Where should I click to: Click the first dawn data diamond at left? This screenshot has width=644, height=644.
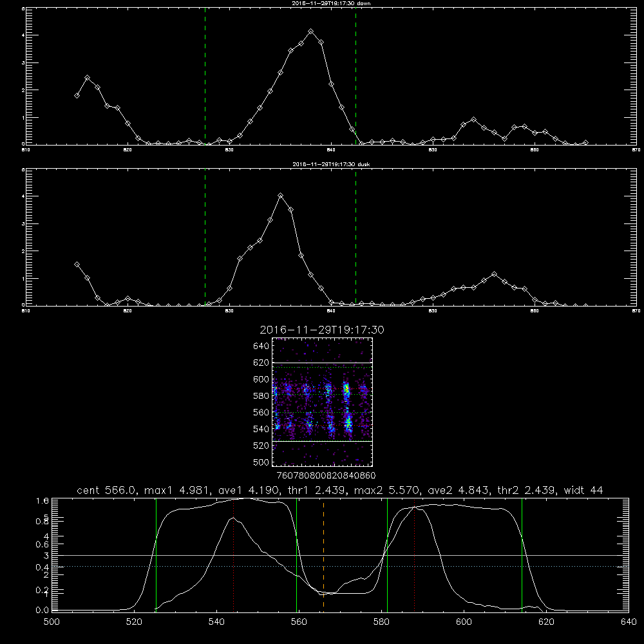click(77, 96)
